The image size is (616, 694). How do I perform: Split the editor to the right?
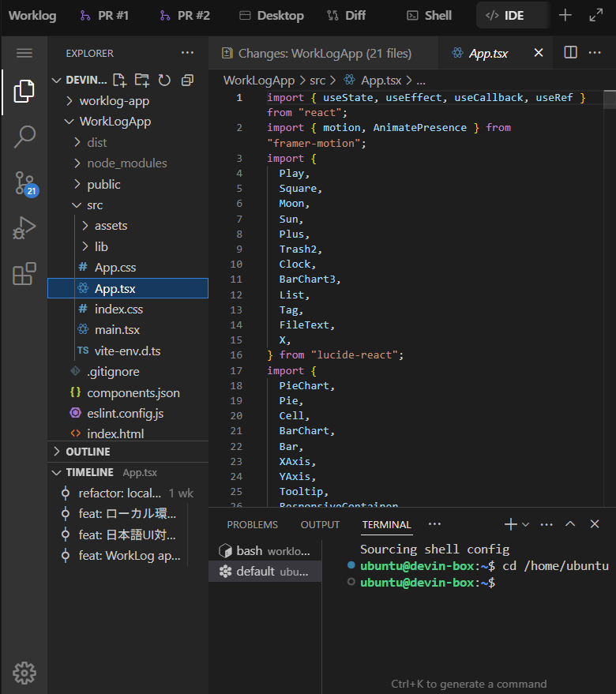[x=570, y=53]
